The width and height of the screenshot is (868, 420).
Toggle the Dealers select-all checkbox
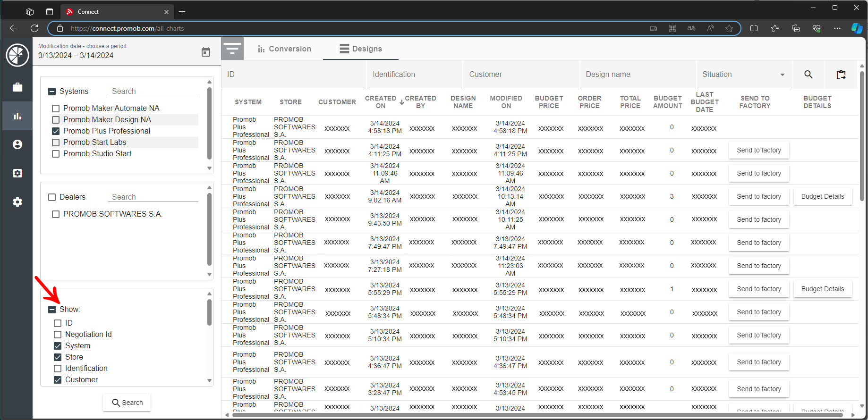(52, 197)
